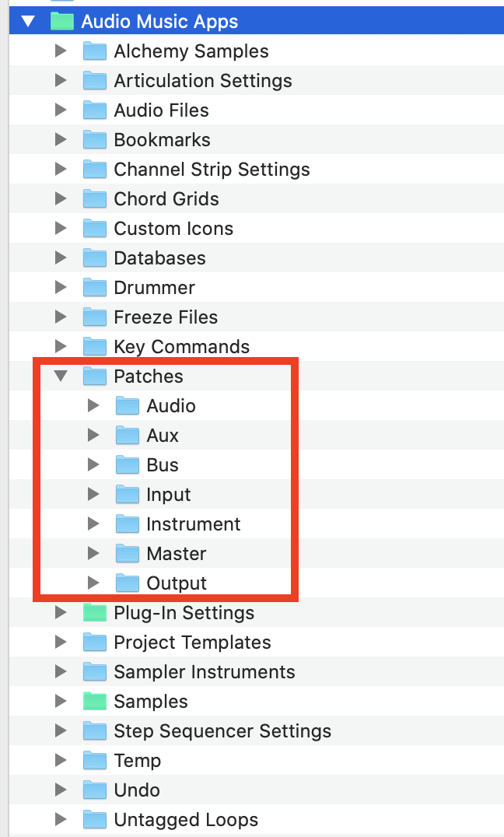Viewport: 504px width, 837px height.
Task: Click the Alchemy Samples folder icon
Action: (93, 51)
